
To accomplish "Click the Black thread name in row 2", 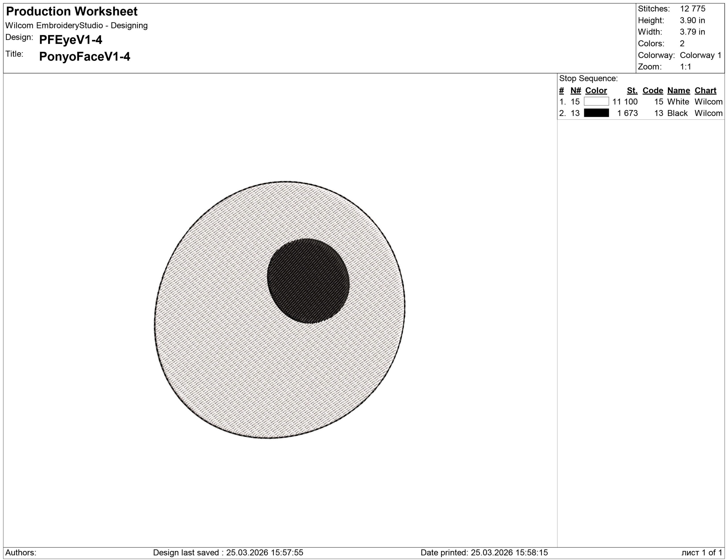I will (677, 113).
